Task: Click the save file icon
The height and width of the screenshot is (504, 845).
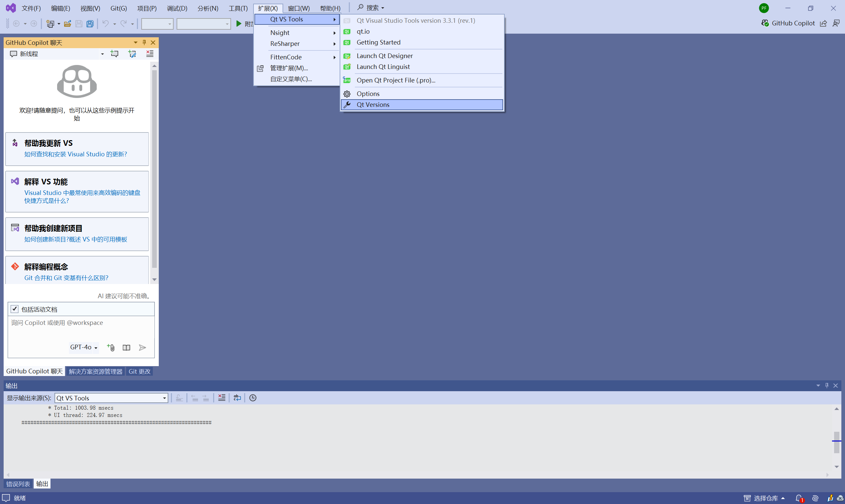Action: 79,23
